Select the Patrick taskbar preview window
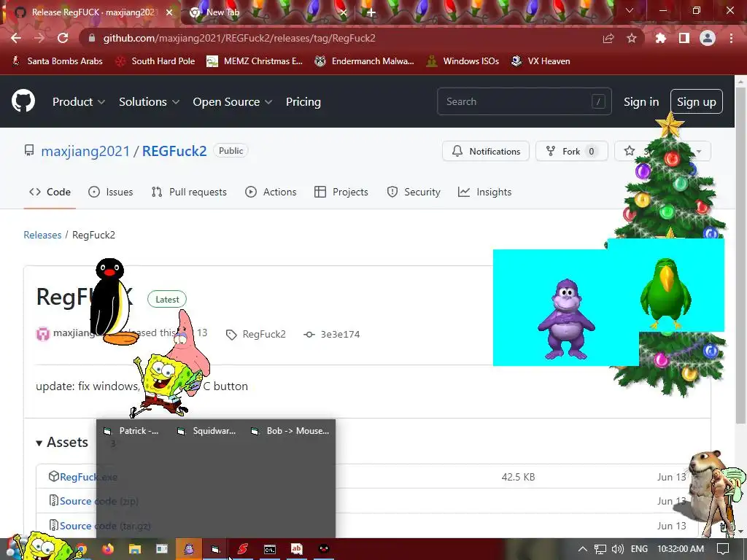The width and height of the screenshot is (747, 560). [132, 431]
